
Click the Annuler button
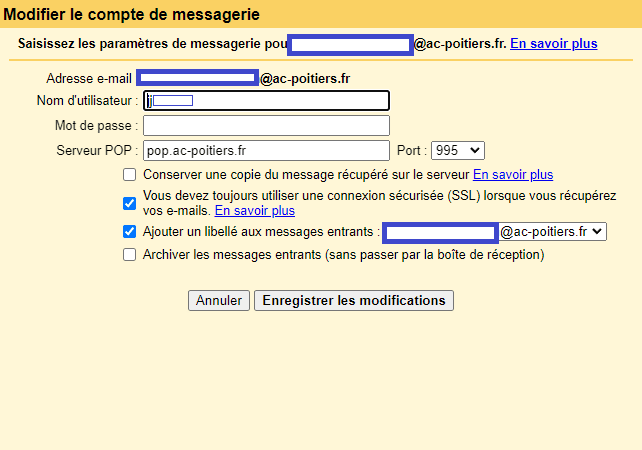coord(219,301)
